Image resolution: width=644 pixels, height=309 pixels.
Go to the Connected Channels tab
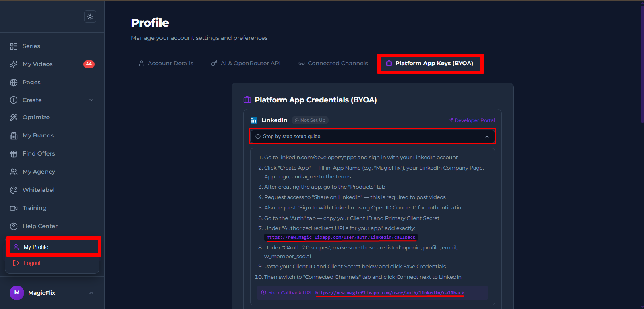[333, 63]
